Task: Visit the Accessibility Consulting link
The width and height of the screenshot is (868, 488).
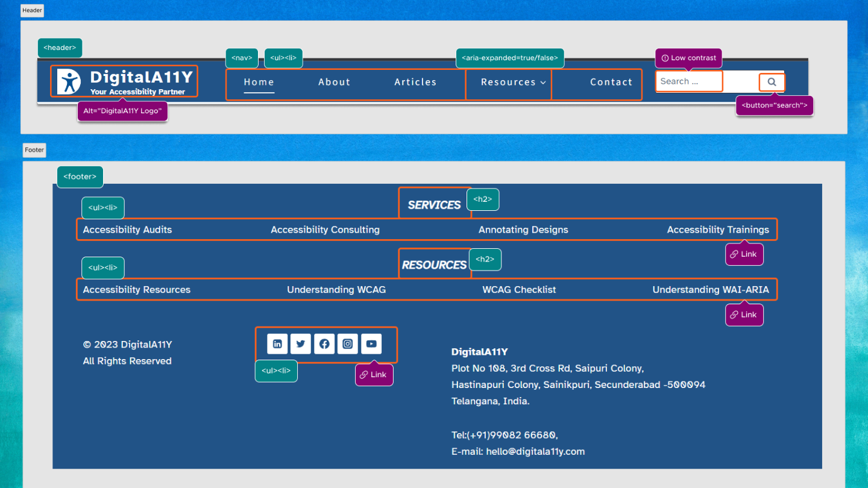Action: 325,230
